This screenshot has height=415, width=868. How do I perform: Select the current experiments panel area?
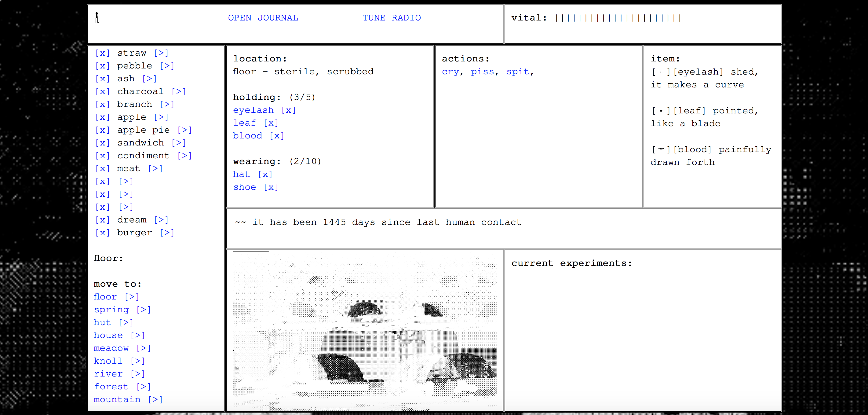tap(642, 332)
